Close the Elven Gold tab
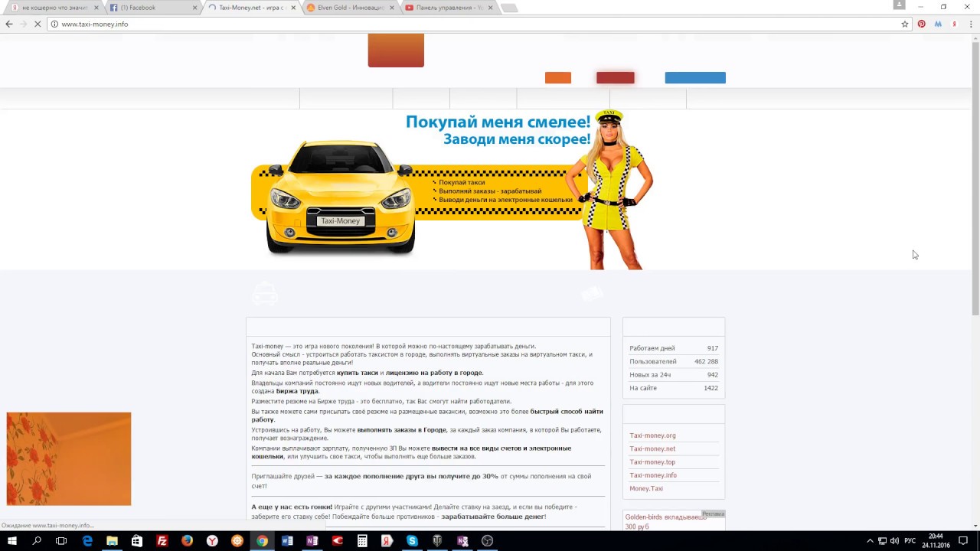The height and width of the screenshot is (551, 980). 392,8
